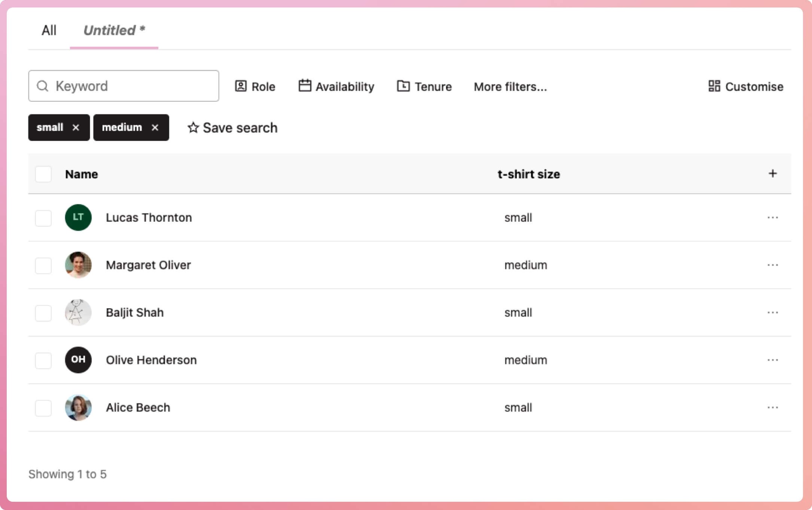Viewport: 812px width, 510px height.
Task: Open the three-dot menu for Lucas Thornton
Action: [772, 217]
